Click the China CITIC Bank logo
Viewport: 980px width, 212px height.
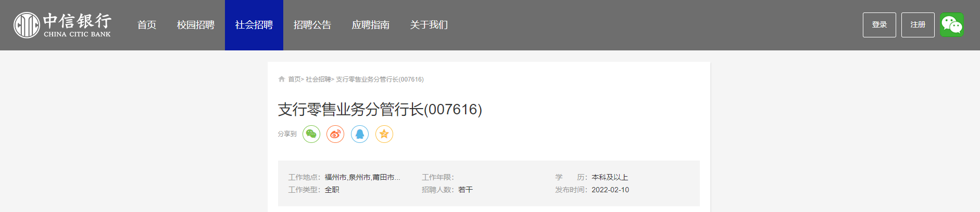tap(62, 25)
